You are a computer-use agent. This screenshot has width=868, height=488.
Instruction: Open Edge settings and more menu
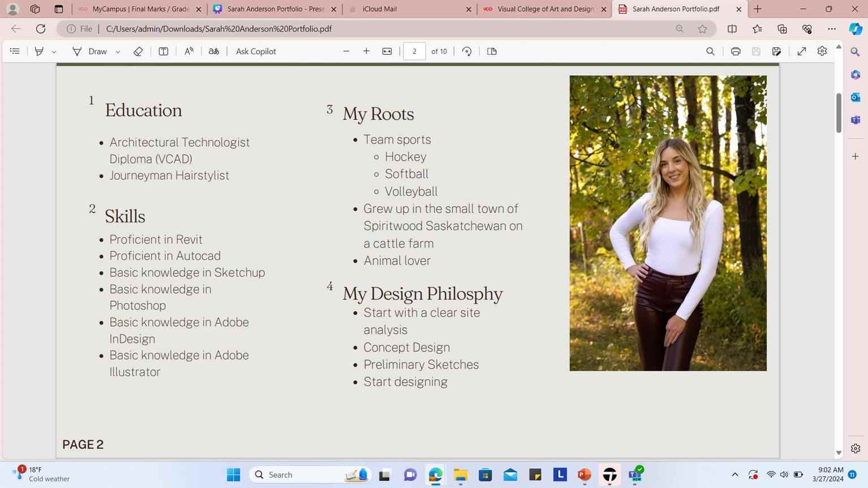[x=832, y=29]
